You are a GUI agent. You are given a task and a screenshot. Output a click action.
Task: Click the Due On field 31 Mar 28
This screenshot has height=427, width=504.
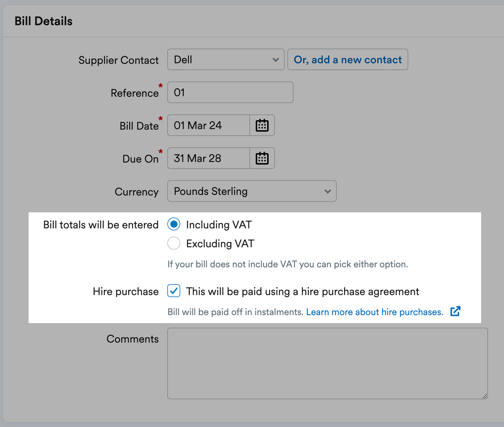pyautogui.click(x=209, y=158)
